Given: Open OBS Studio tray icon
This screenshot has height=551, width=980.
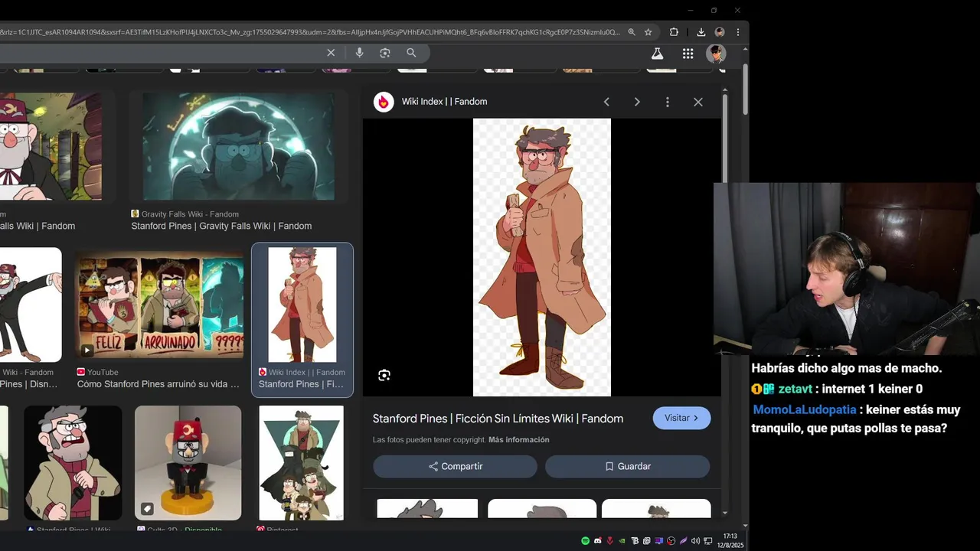Looking at the screenshot, I should pos(671,541).
